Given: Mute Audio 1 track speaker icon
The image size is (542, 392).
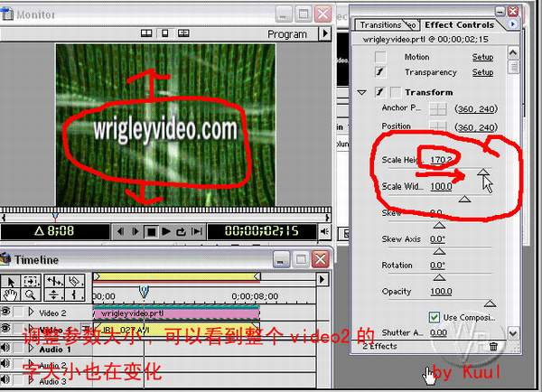Looking at the screenshot, I should click(x=5, y=347).
